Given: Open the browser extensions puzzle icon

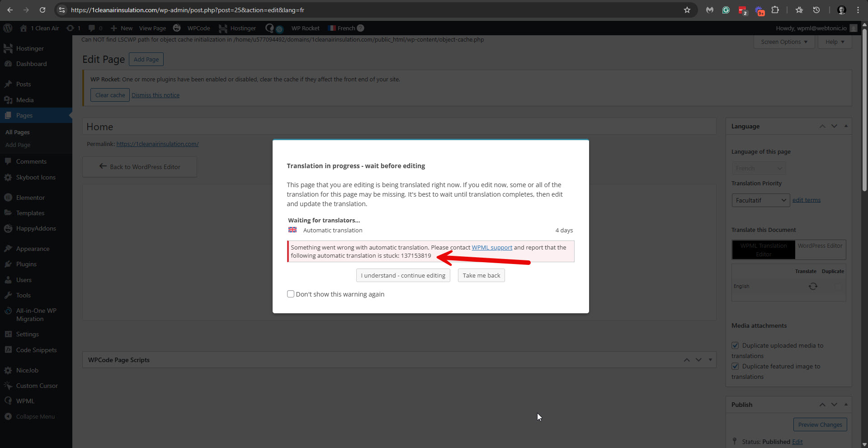Looking at the screenshot, I should click(x=775, y=10).
